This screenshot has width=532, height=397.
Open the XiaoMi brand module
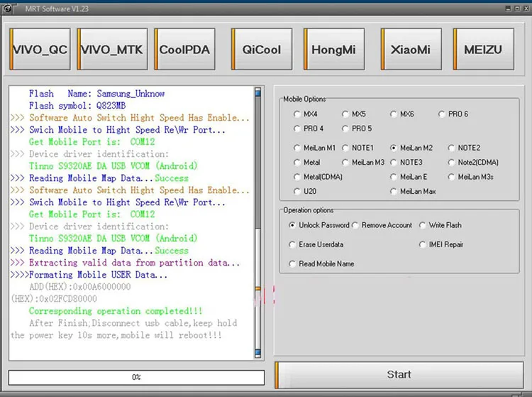(411, 49)
